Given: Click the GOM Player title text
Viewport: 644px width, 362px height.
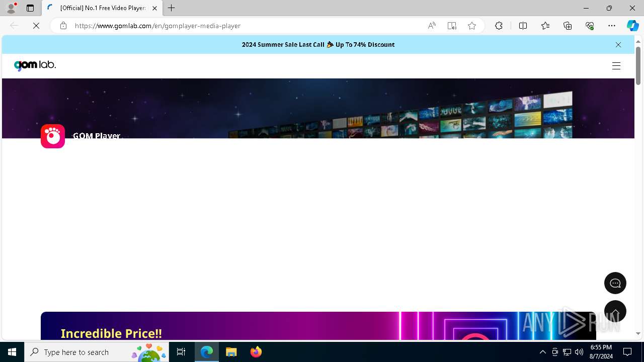Looking at the screenshot, I should click(97, 136).
